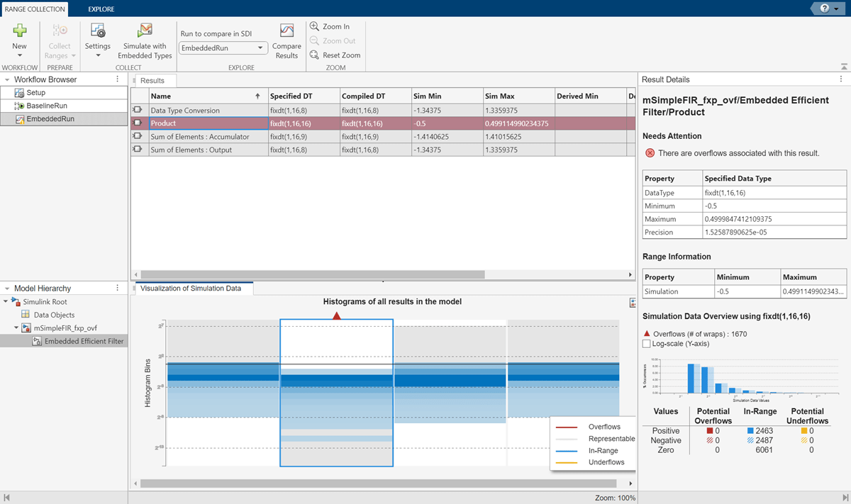Select the Data Type Conversion row
The width and height of the screenshot is (851, 504).
(185, 111)
